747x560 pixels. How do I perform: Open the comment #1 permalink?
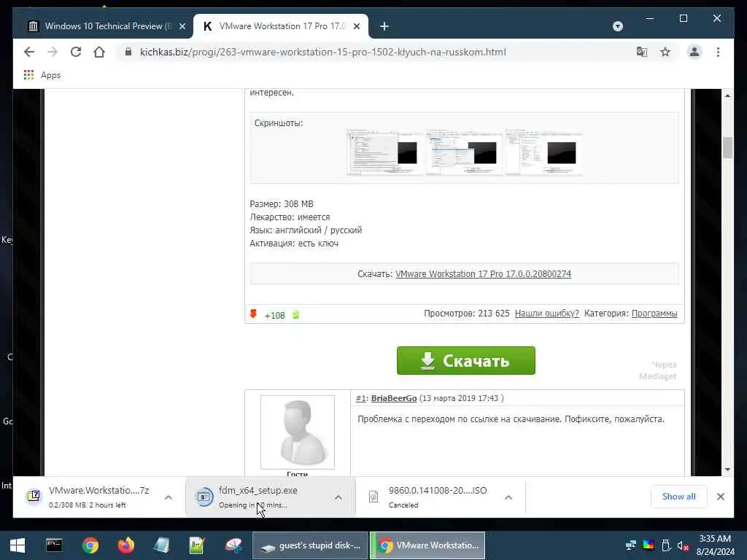(x=361, y=398)
